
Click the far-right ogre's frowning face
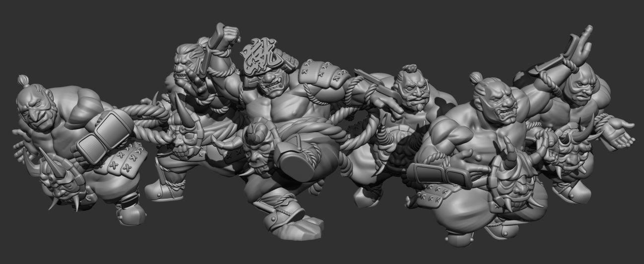click(x=580, y=89)
